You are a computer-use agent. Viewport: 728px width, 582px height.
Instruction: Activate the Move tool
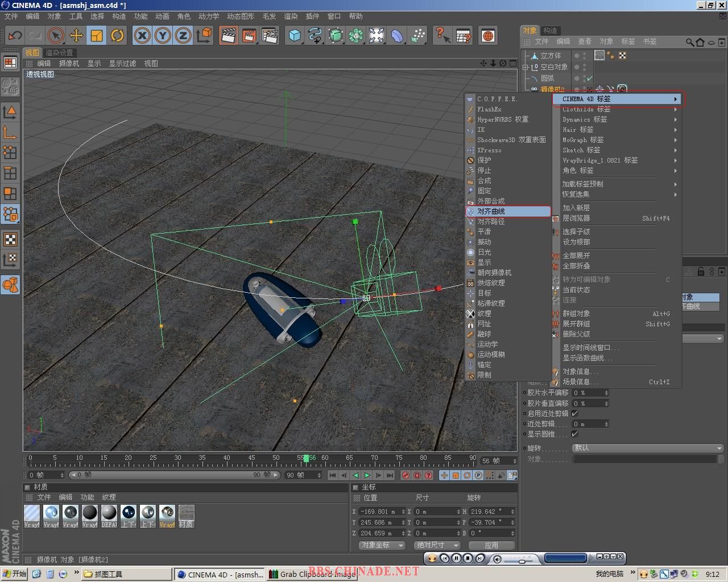point(76,36)
